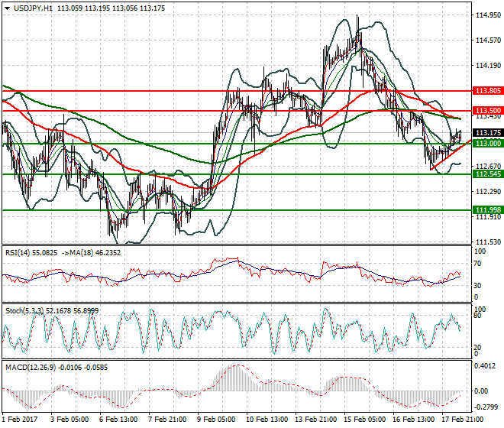Click the -0.2799 MACD scale value
The height and width of the screenshot is (428, 504).
(x=485, y=407)
